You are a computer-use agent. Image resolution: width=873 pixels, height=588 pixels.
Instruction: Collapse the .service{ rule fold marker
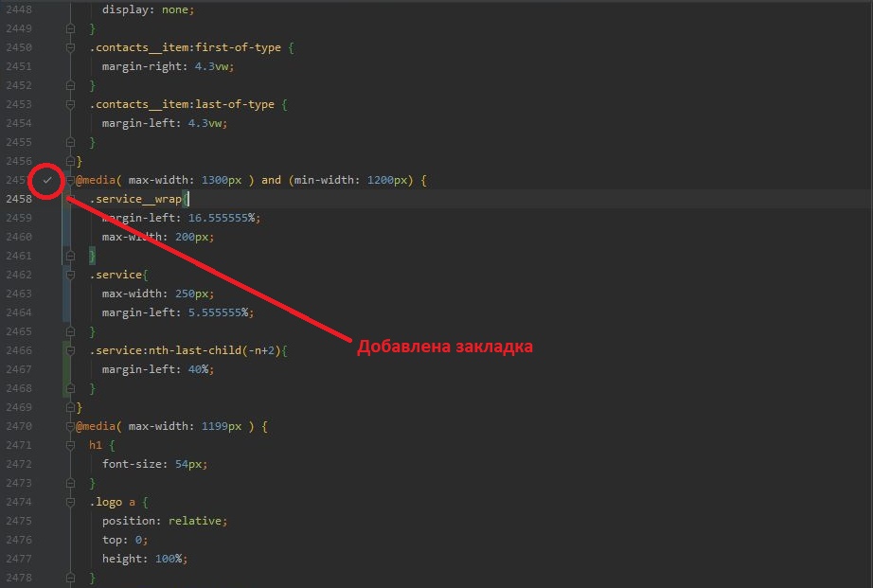tap(70, 275)
